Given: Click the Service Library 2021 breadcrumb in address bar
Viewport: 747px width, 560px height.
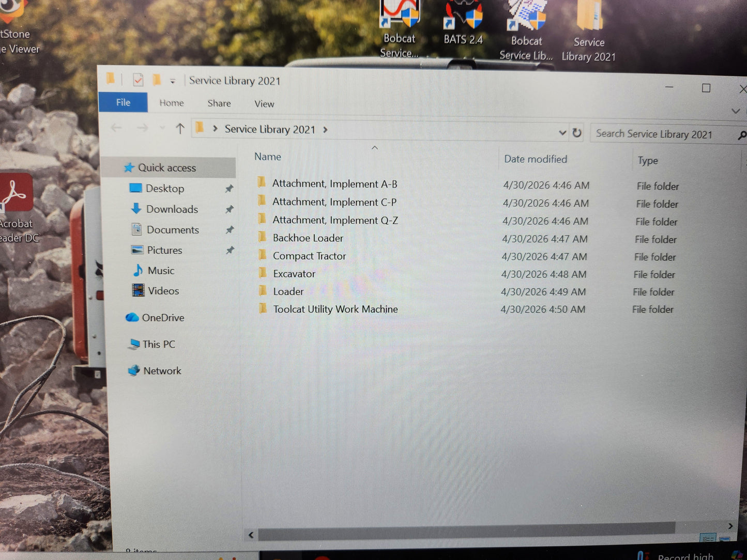Looking at the screenshot, I should [x=270, y=129].
